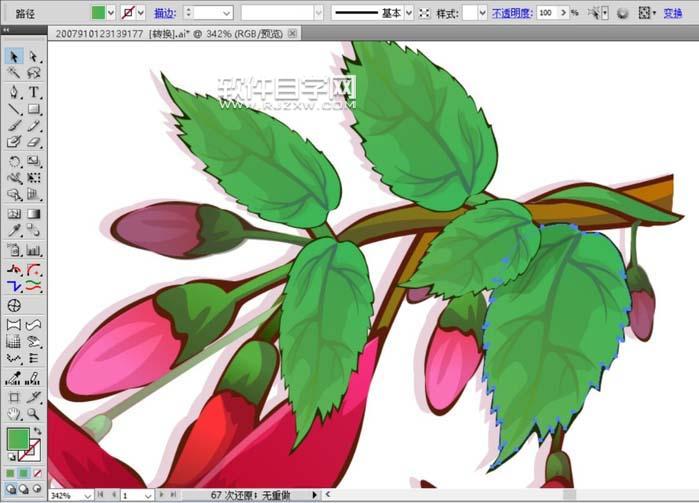Select the Magic Wand tool

[14, 73]
